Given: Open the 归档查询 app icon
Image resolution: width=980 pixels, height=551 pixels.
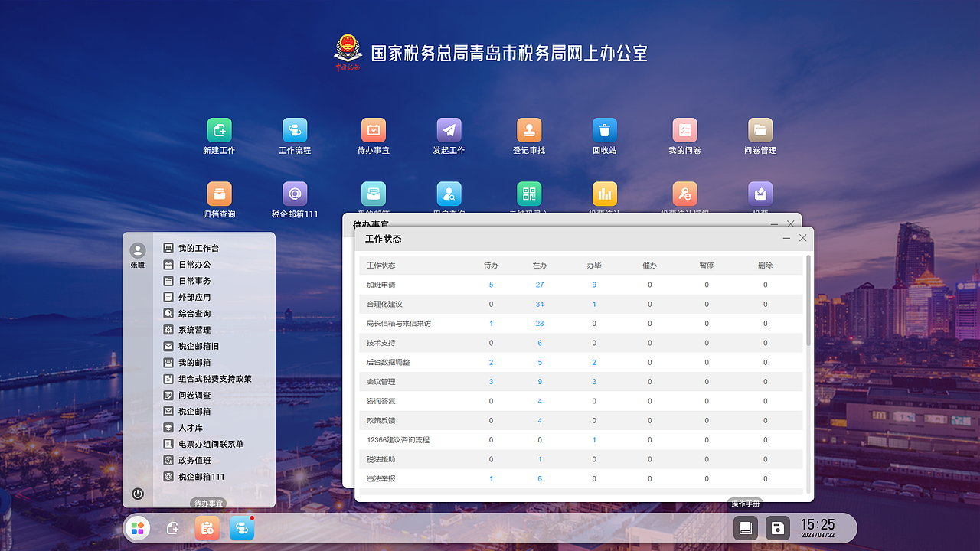Looking at the screenshot, I should click(219, 194).
